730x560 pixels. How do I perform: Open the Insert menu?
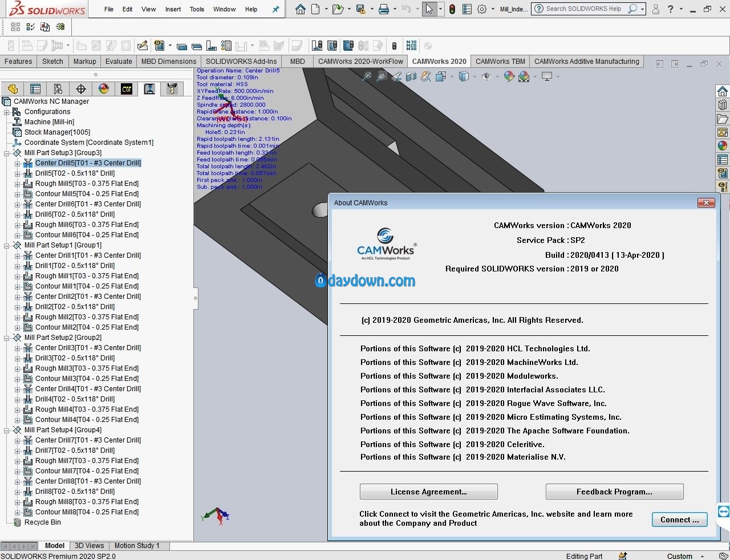[x=173, y=9]
